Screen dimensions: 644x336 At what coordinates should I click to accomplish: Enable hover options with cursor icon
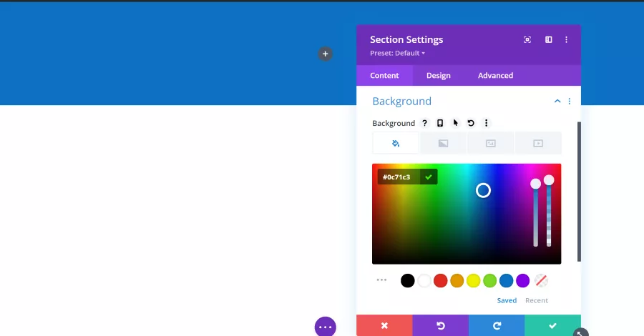[x=456, y=123]
